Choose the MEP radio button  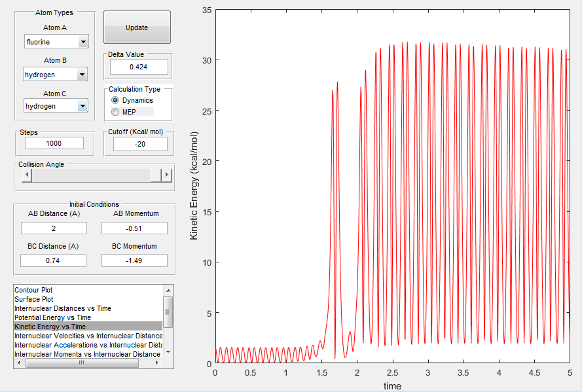pyautogui.click(x=116, y=112)
